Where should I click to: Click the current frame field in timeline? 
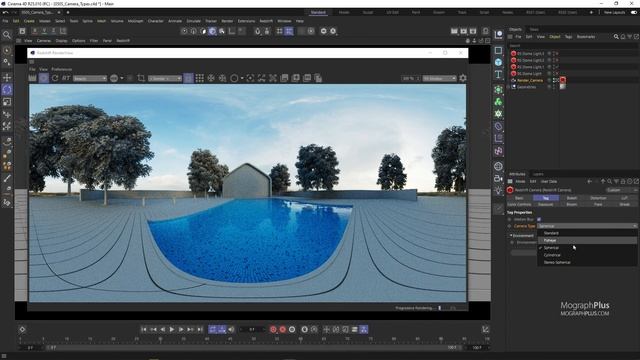pyautogui.click(x=252, y=329)
